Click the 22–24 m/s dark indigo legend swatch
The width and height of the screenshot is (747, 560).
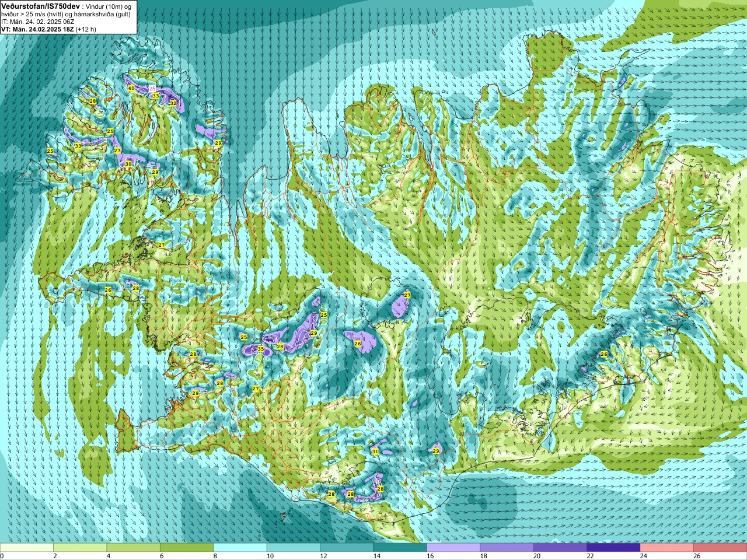tap(613, 548)
